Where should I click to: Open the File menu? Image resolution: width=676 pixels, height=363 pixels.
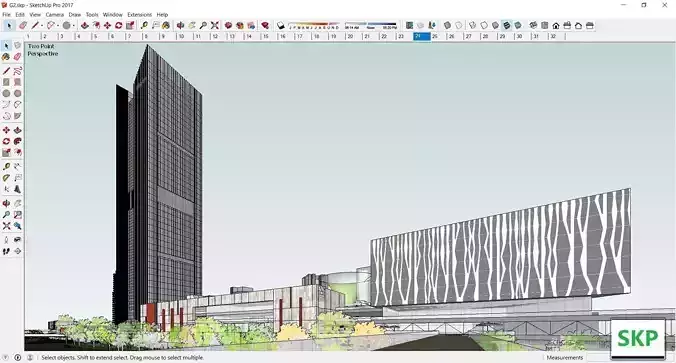coord(6,15)
